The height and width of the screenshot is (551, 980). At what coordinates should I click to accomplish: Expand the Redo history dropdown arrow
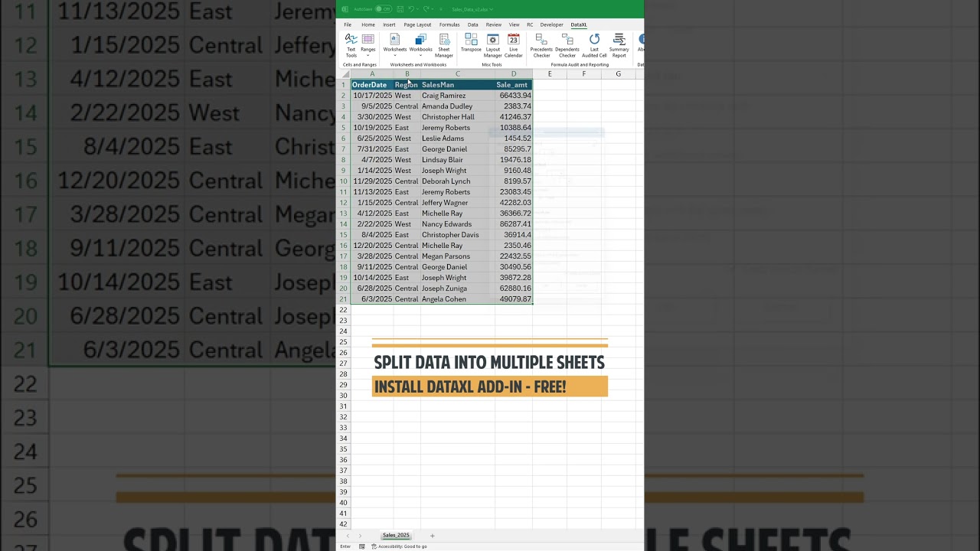tap(433, 9)
